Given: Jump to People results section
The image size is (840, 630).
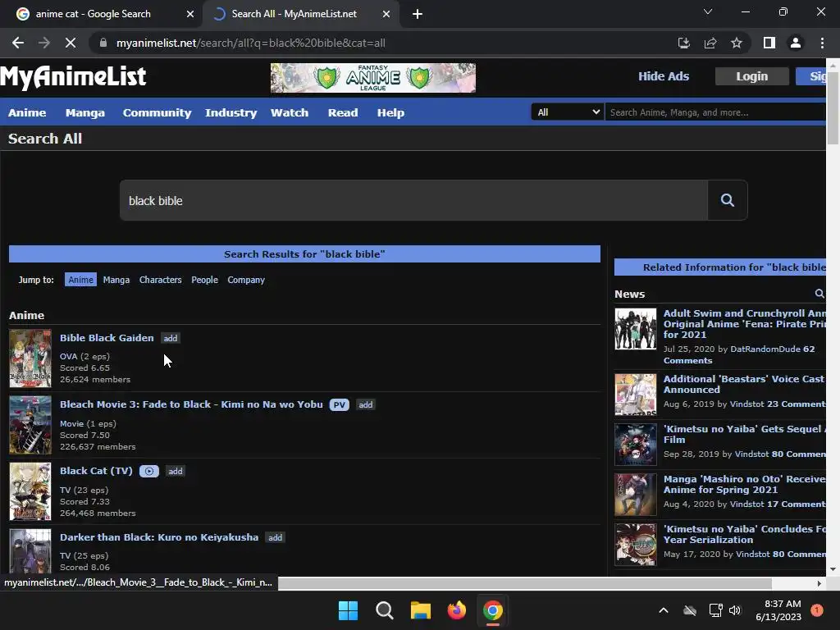Looking at the screenshot, I should point(204,280).
